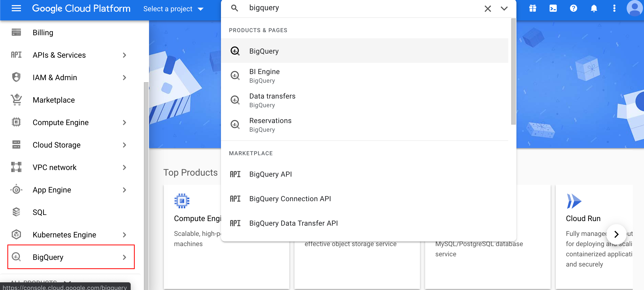Select Reservations search result

[365, 125]
